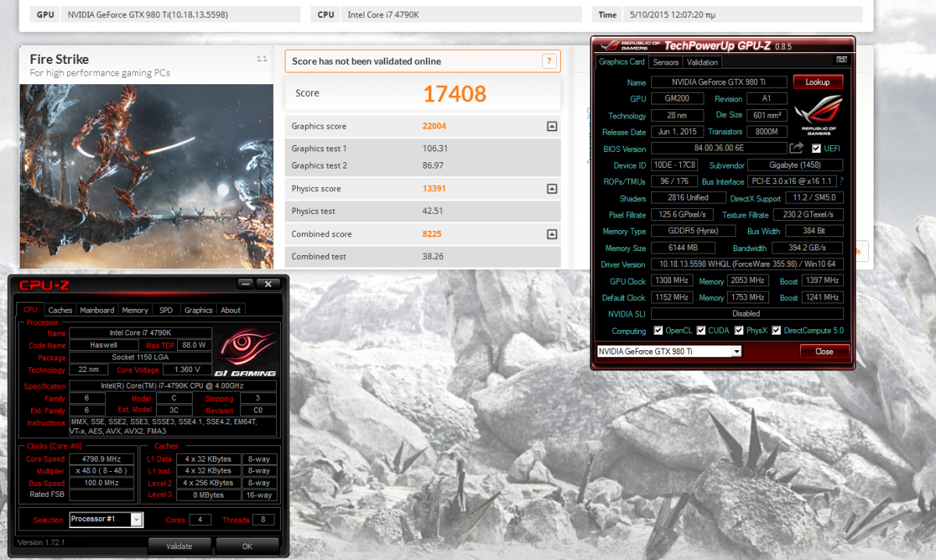The width and height of the screenshot is (936, 560).
Task: Open the GPU selection dropdown in GPU-Z
Action: point(736,352)
